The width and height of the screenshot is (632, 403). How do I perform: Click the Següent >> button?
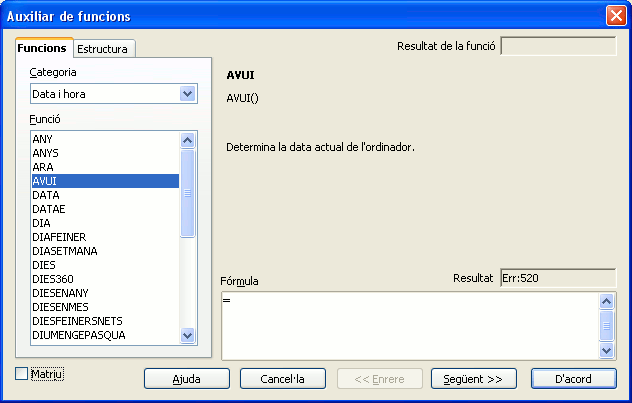[473, 379]
